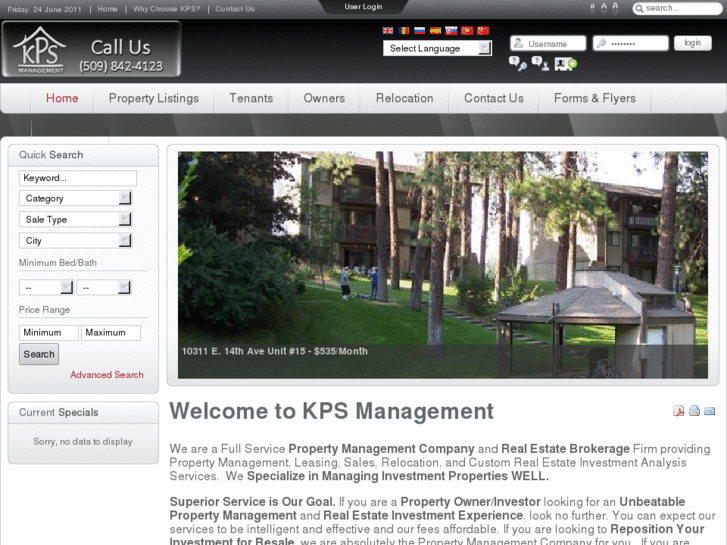The image size is (727, 545).
Task: Click the Current Specials panel header
Action: 83,412
